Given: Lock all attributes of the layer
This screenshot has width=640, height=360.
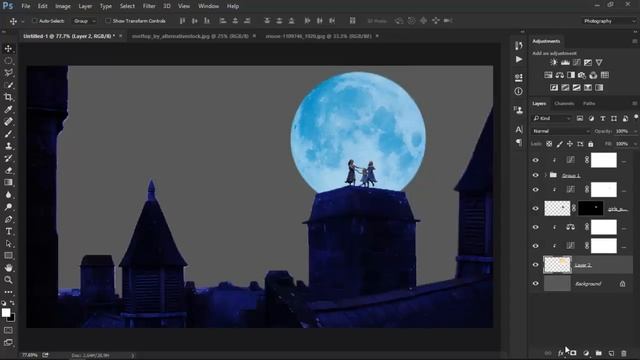Looking at the screenshot, I should (x=591, y=144).
